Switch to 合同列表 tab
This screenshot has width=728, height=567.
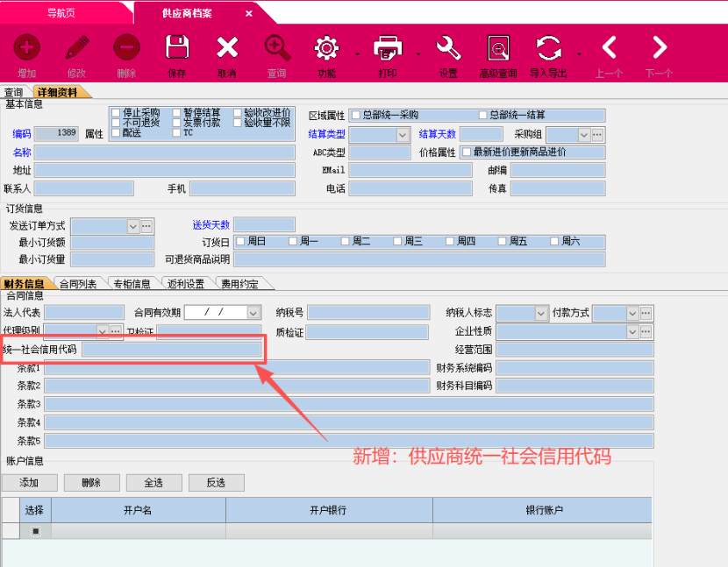78,284
